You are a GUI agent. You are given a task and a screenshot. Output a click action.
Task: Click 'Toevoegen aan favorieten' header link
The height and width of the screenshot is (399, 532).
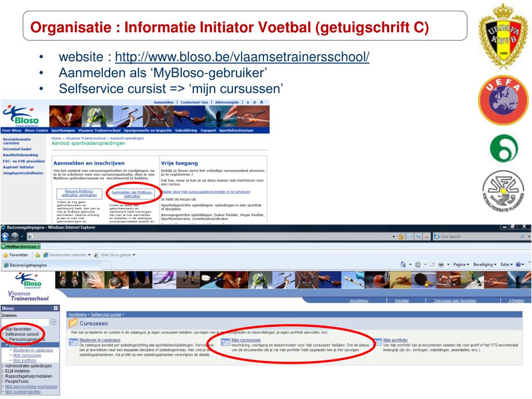pyautogui.click(x=455, y=301)
